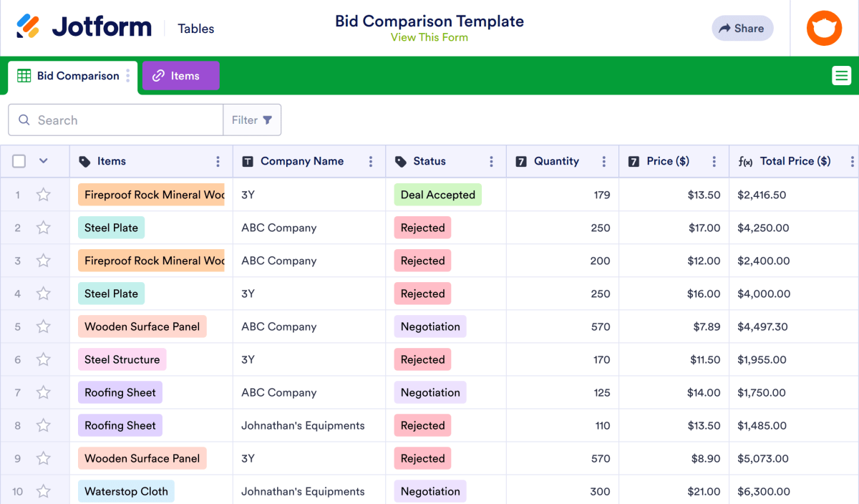Click the formula icon in Total Price header
The width and height of the screenshot is (859, 504).
746,161
